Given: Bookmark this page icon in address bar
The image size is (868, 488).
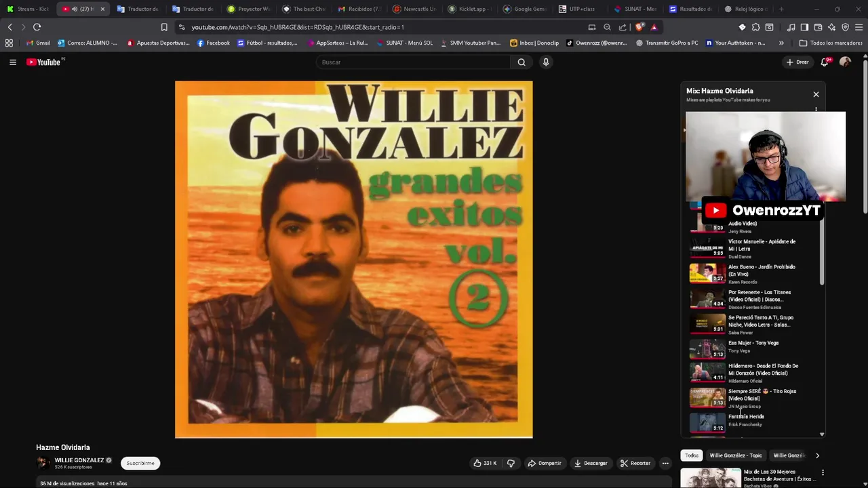Looking at the screenshot, I should pyautogui.click(x=164, y=27).
